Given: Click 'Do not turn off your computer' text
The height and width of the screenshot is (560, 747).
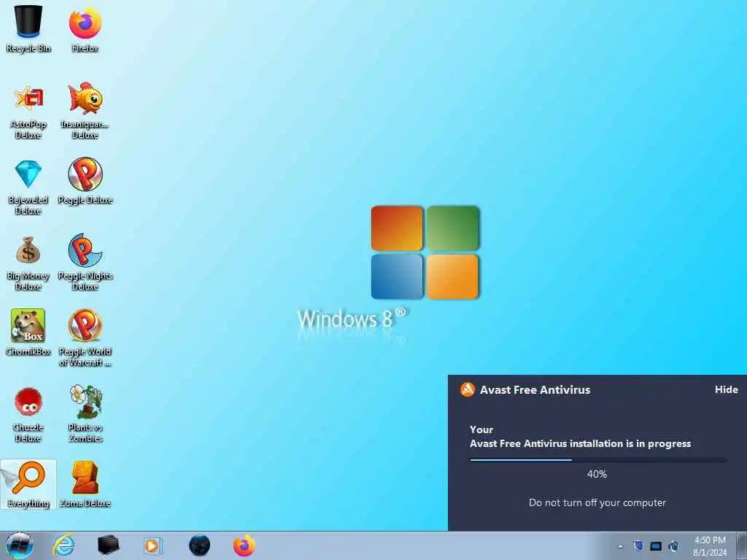Looking at the screenshot, I should (x=597, y=503).
